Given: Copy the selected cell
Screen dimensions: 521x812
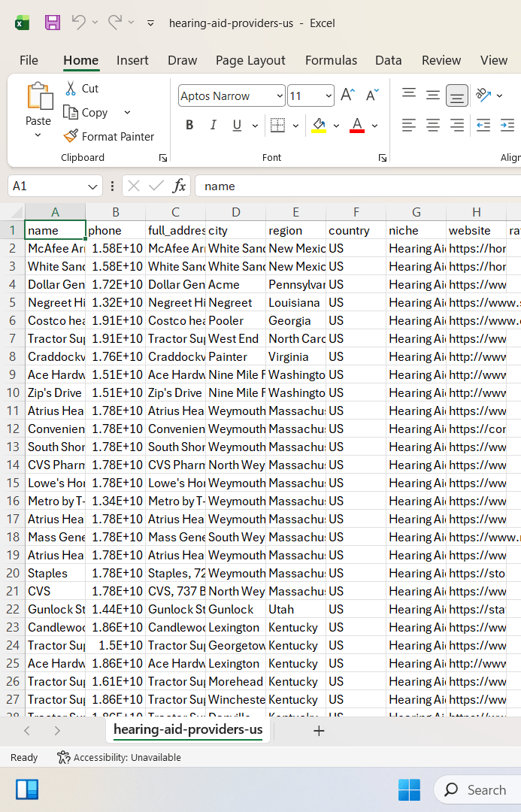Looking at the screenshot, I should [86, 112].
